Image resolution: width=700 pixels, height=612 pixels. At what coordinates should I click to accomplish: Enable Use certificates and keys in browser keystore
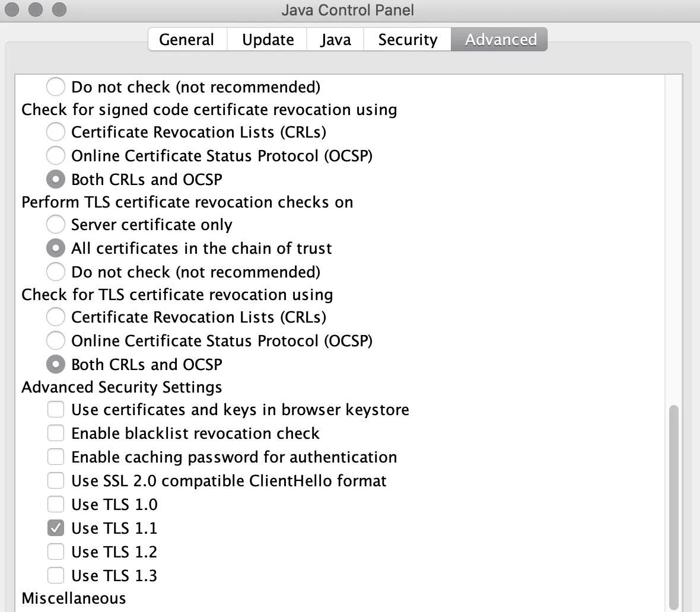56,409
